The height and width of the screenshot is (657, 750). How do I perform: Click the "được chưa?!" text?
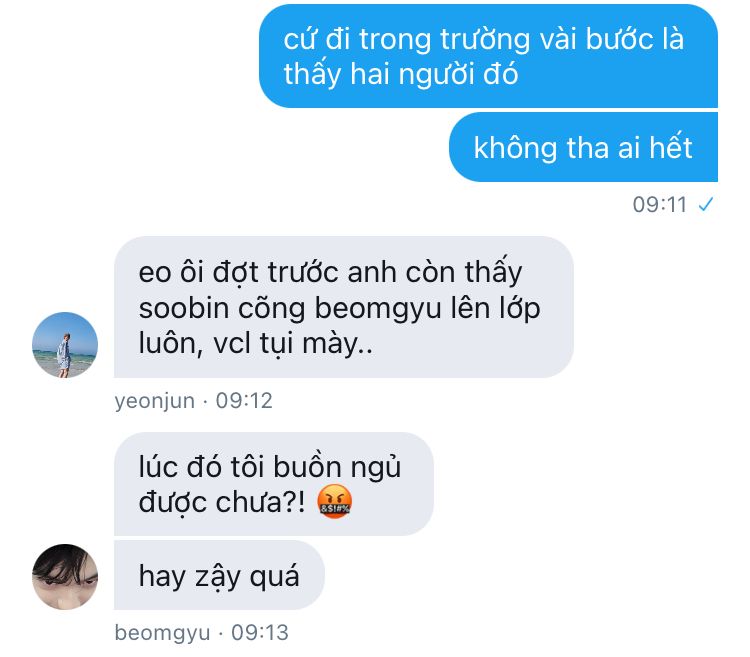click(x=222, y=502)
